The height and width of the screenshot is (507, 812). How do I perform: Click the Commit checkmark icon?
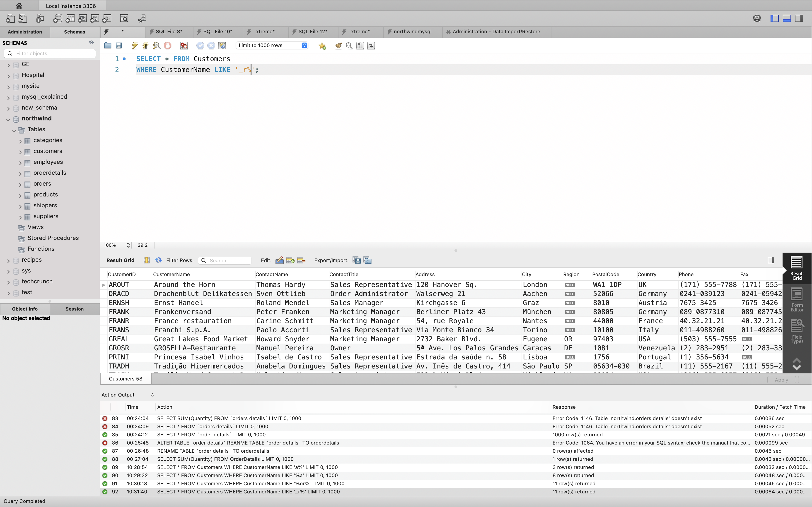(200, 45)
